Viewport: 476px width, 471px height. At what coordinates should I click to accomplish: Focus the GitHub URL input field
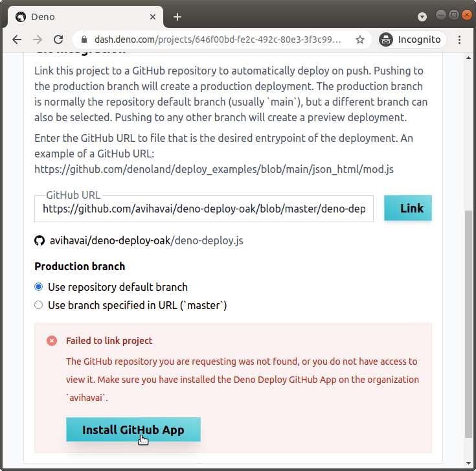click(204, 209)
